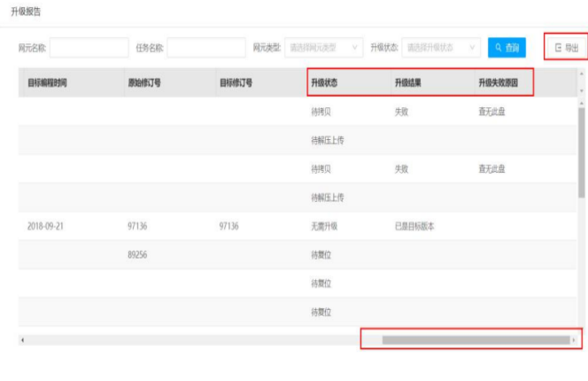Select the 原始修订号 column header

point(143,82)
